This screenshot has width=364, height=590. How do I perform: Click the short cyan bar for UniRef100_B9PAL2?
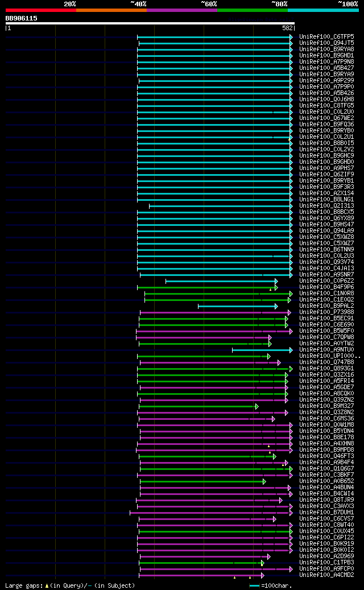pos(238,306)
